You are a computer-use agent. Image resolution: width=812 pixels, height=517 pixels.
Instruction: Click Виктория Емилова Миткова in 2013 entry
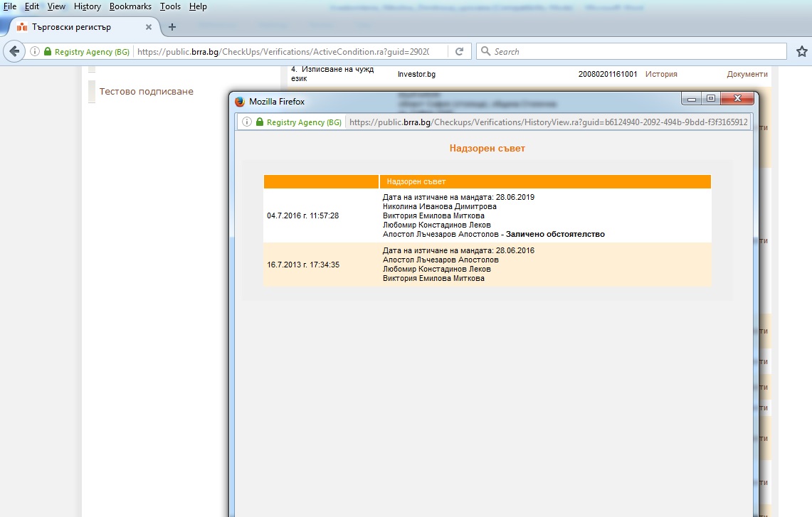click(x=433, y=279)
